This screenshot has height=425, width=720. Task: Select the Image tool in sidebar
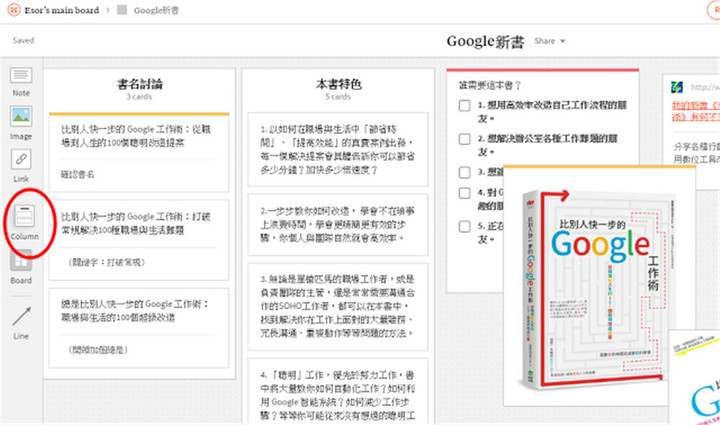point(21,123)
